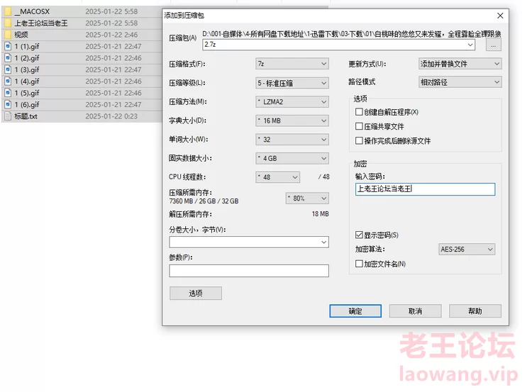Open 更新方式 dropdown
The width and height of the screenshot is (532, 392).
[x=460, y=64]
